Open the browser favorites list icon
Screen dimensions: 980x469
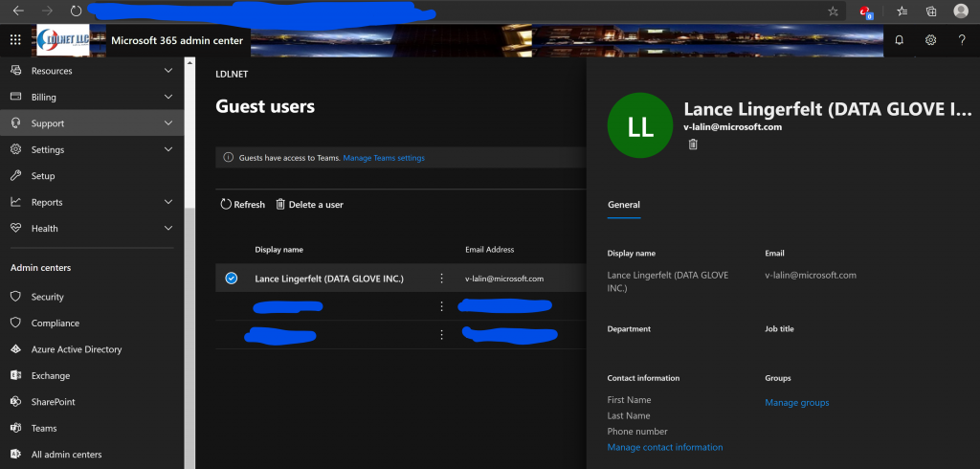pyautogui.click(x=902, y=11)
